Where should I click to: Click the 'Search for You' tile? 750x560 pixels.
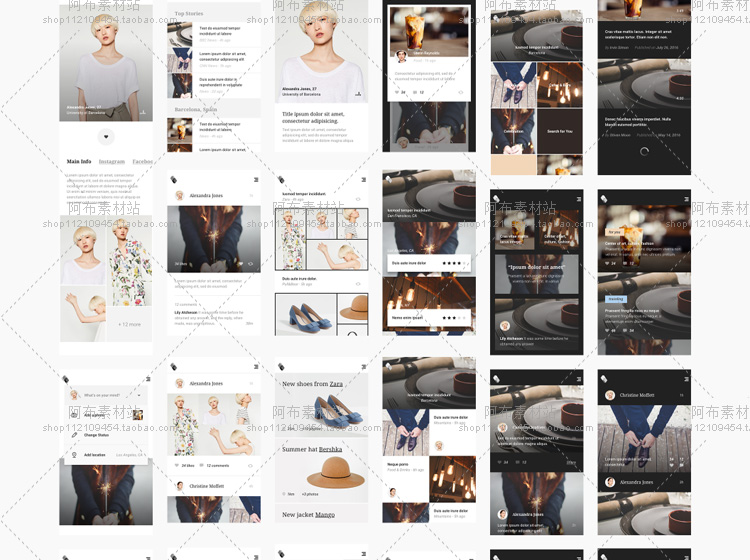(x=560, y=131)
